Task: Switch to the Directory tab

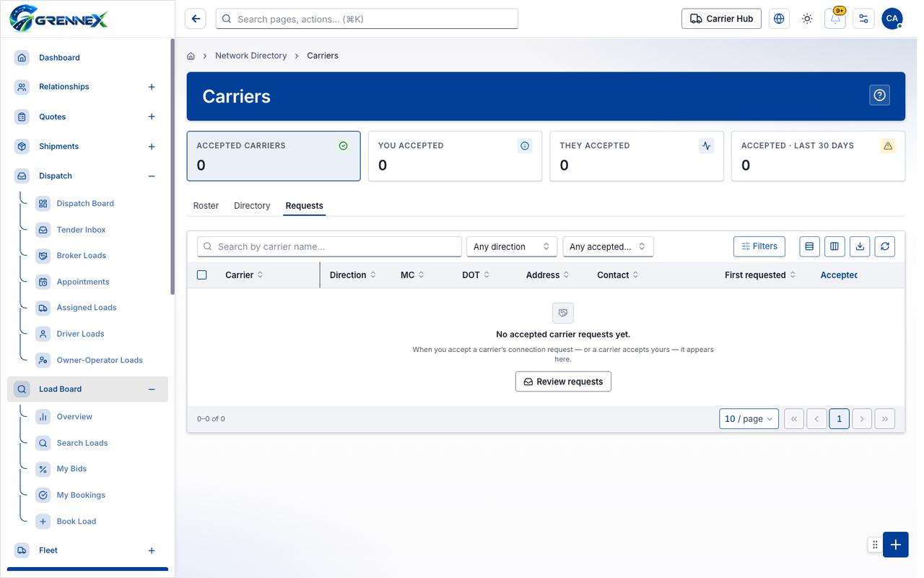Action: [x=252, y=206]
